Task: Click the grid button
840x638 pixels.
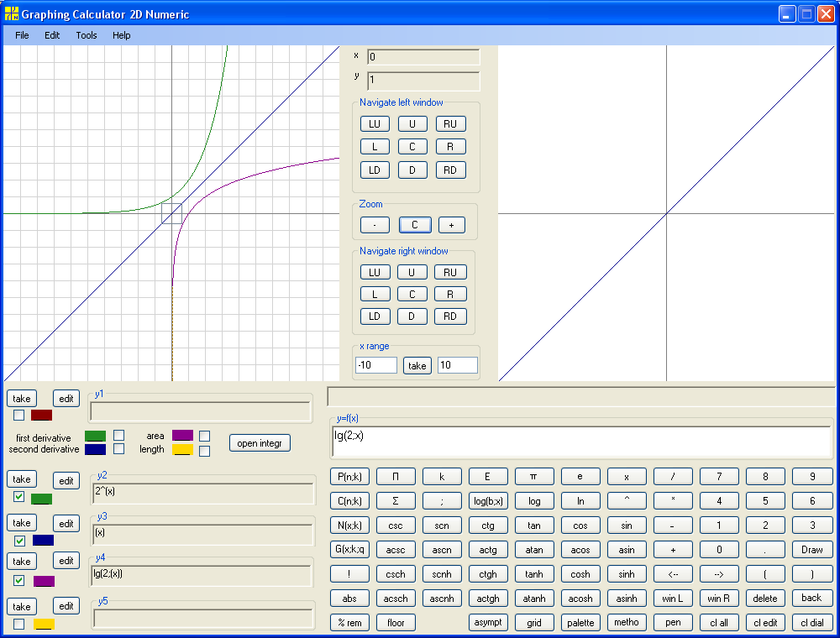Action: click(x=534, y=623)
